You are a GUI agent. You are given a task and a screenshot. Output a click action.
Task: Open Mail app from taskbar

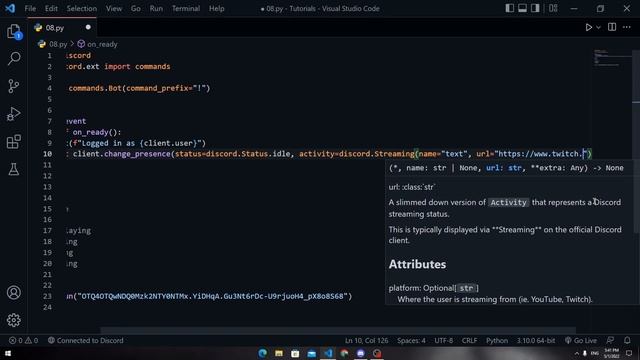tap(311, 353)
